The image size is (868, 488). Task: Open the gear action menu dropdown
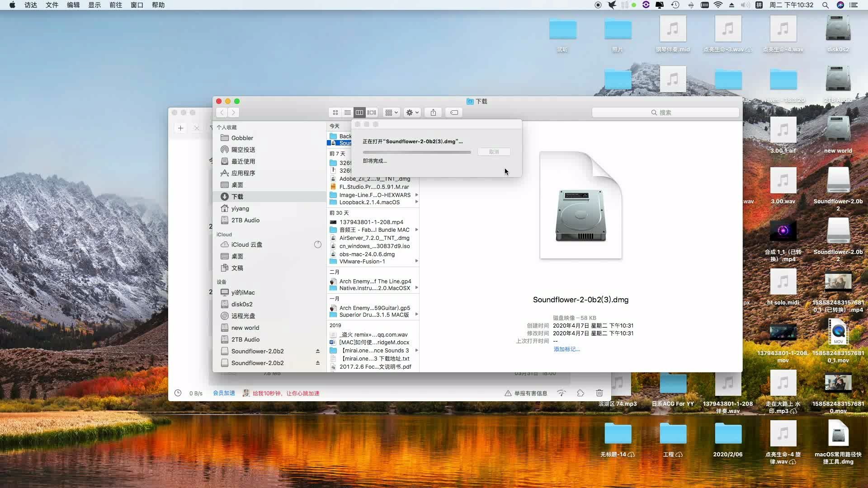click(x=412, y=113)
